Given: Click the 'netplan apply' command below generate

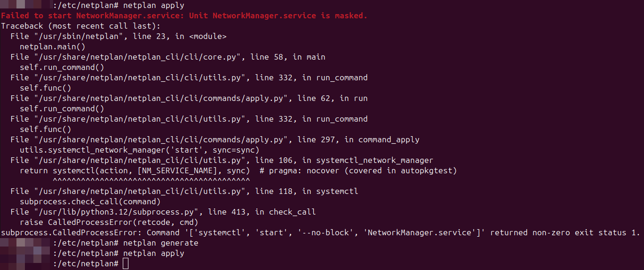Looking at the screenshot, I should coord(153,254).
